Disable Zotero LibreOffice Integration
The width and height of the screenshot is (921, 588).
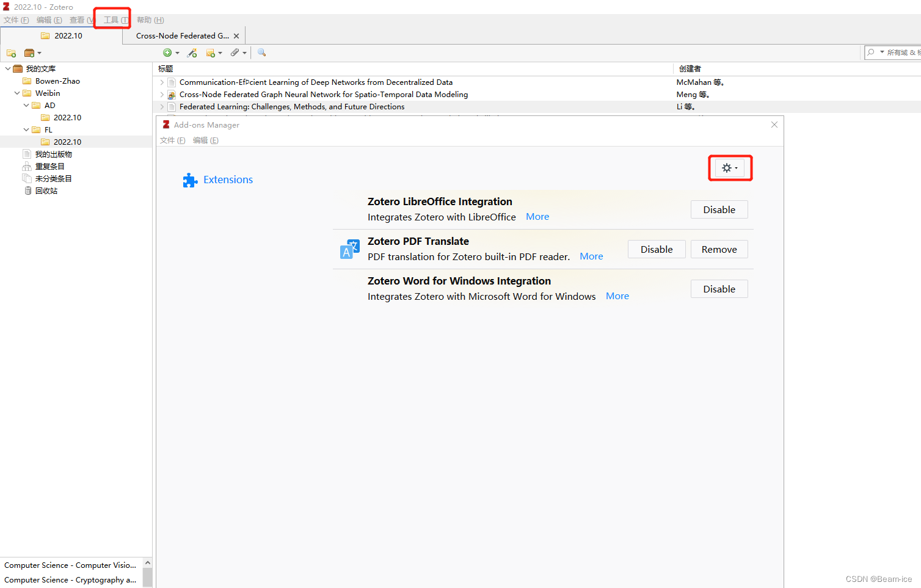coord(719,209)
